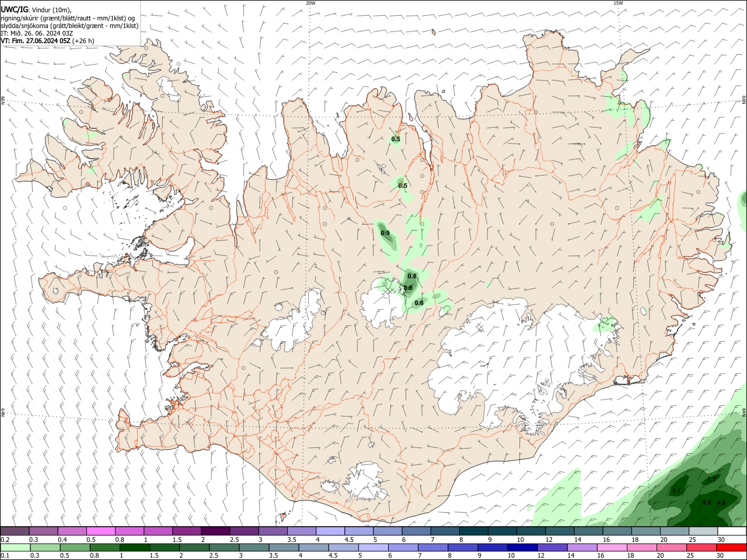747x560 pixels.
Task: Pick the pinkish-red 25 mm swatch, lower row
Action: tap(700, 547)
